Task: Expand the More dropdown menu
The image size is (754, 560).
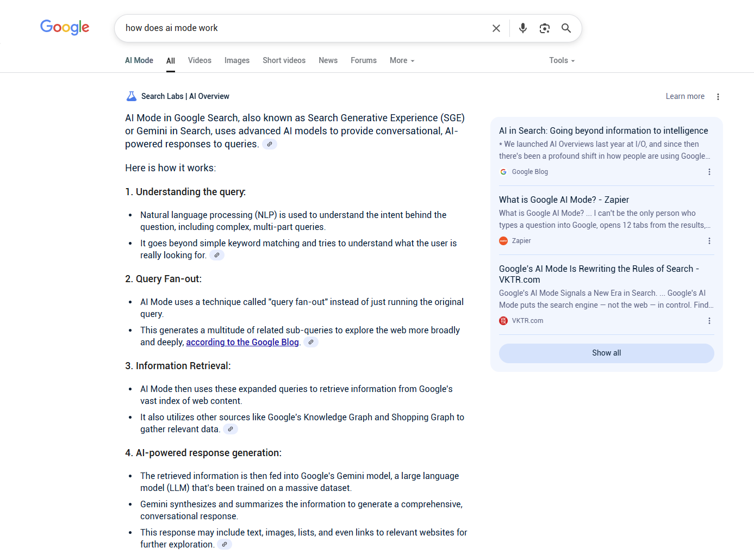Action: click(402, 60)
